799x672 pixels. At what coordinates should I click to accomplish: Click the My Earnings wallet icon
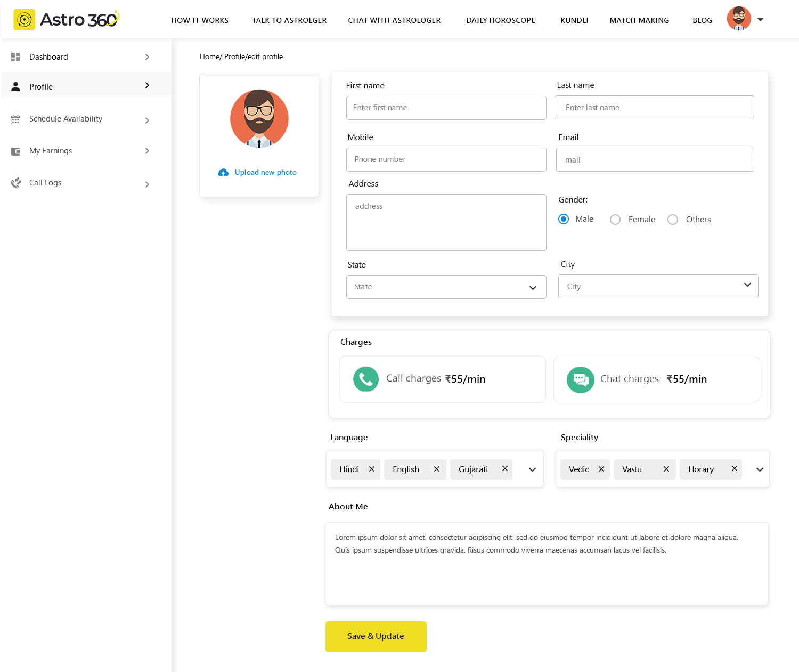15,151
